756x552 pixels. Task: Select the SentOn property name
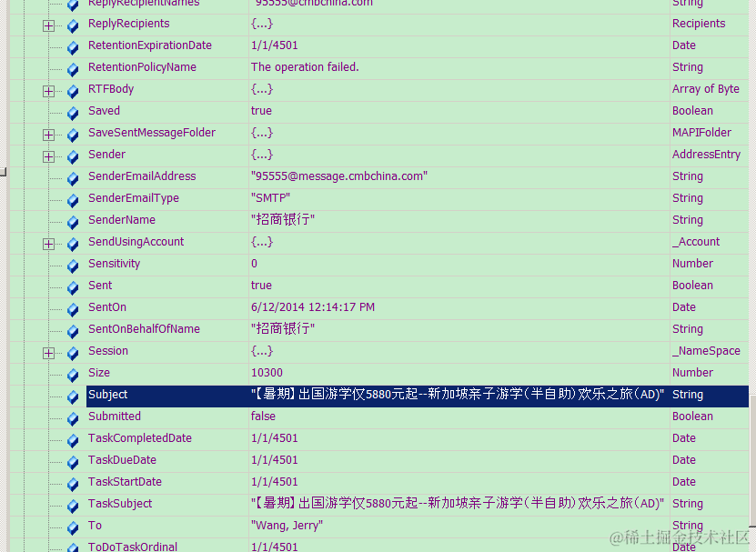[107, 307]
